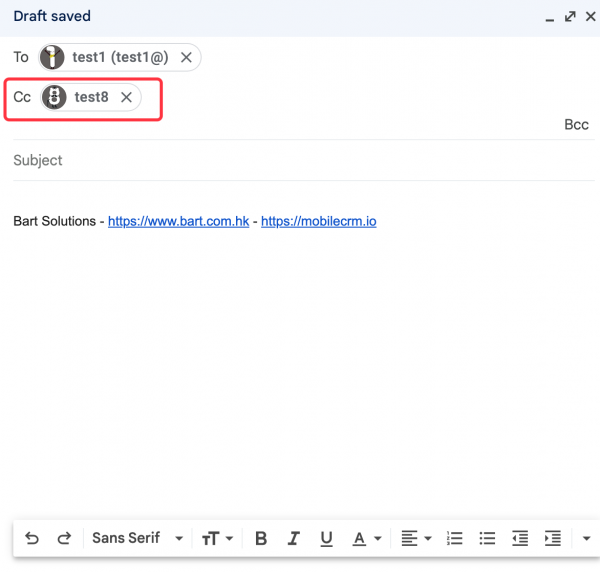The height and width of the screenshot is (572, 600).
Task: Increase the indent
Action: (x=553, y=538)
